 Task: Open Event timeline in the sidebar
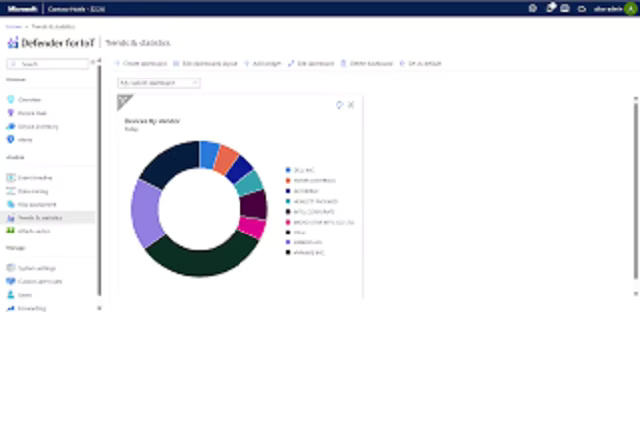pyautogui.click(x=29, y=178)
